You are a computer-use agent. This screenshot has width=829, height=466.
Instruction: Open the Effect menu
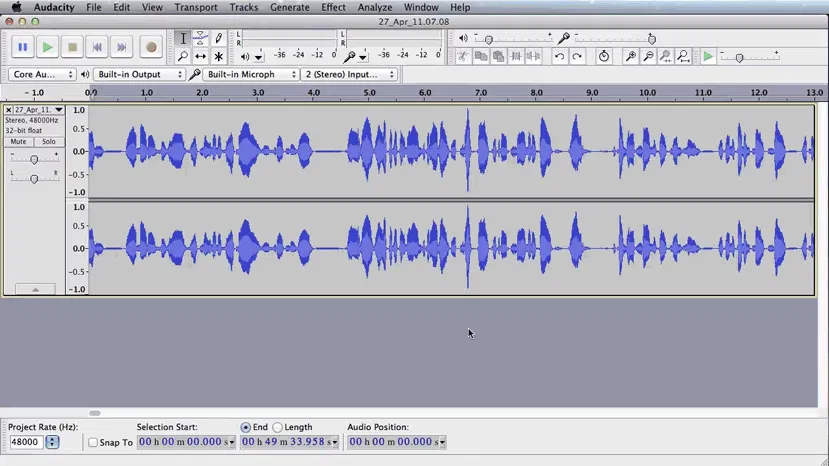[x=334, y=7]
